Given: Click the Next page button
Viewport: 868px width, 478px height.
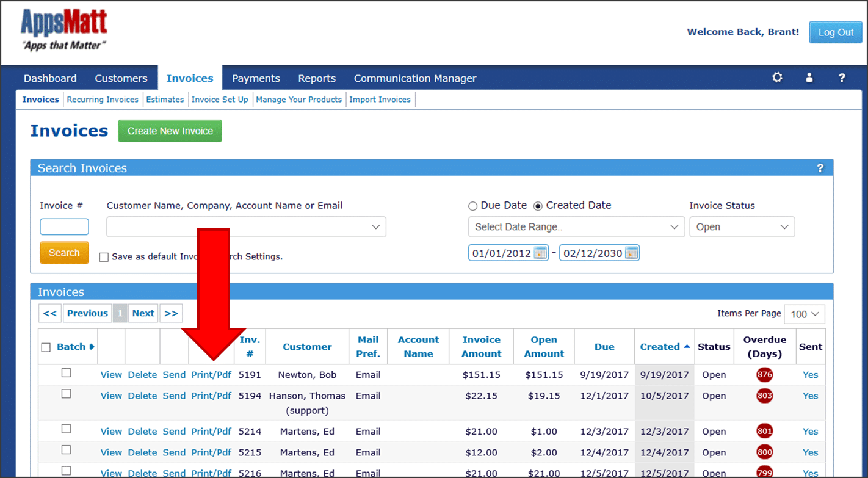Looking at the screenshot, I should pos(143,313).
